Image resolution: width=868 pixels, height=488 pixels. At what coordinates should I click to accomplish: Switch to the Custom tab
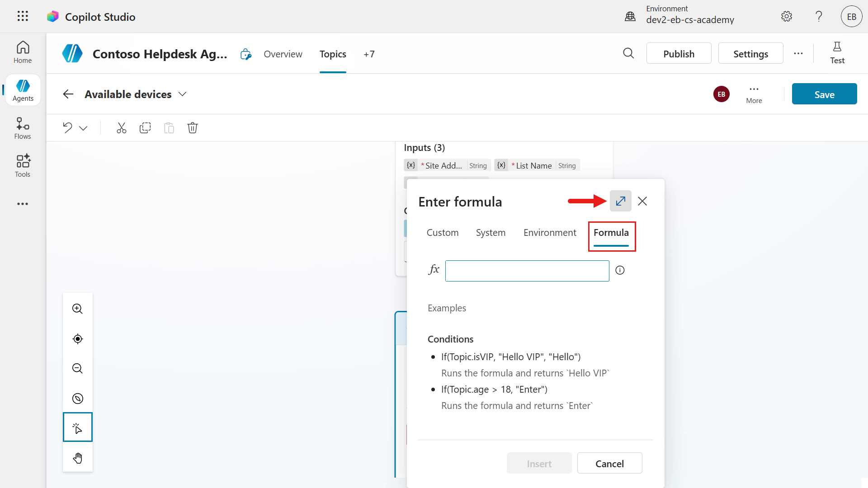click(443, 233)
